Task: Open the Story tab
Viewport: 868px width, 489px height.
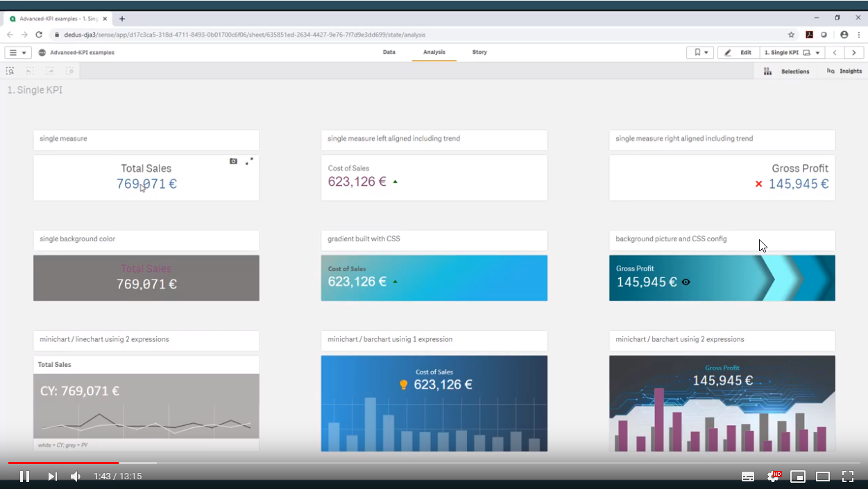Action: coord(479,52)
